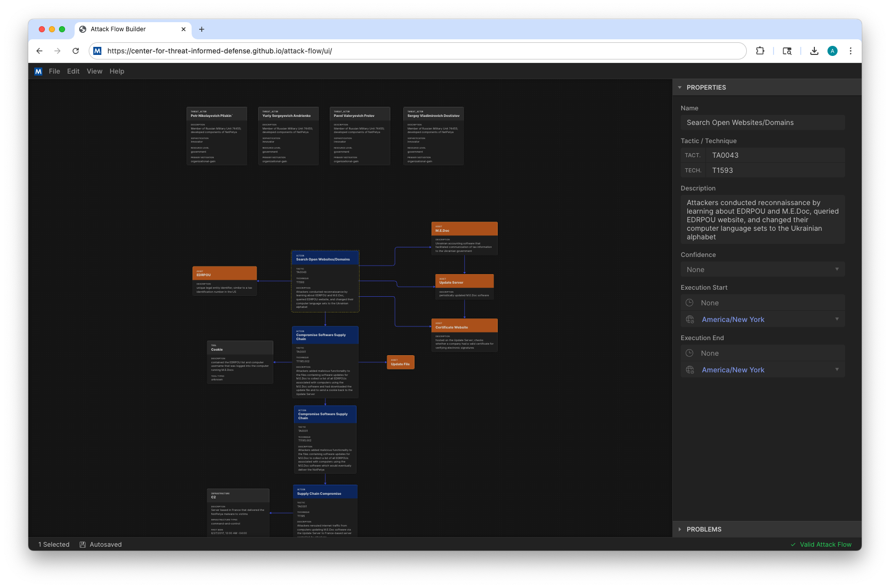Select the Yuriy Sergeyevich Andrienko threat actor node
The image size is (890, 588).
pos(288,136)
